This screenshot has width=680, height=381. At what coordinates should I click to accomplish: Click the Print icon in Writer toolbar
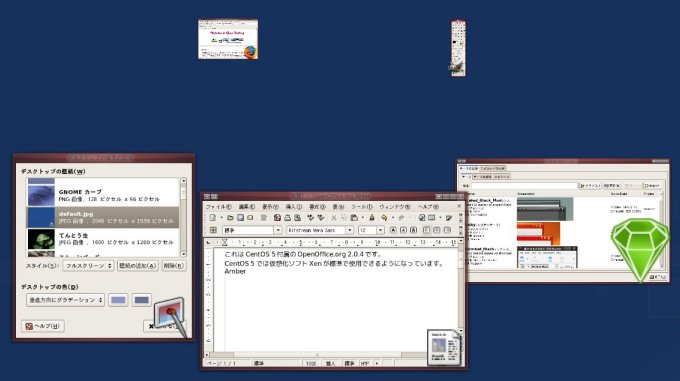point(288,218)
